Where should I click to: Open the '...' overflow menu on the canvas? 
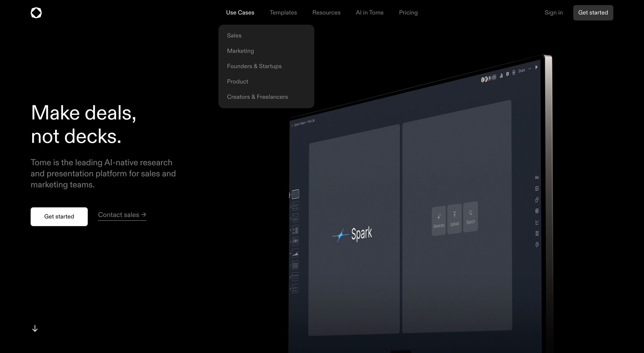(530, 68)
